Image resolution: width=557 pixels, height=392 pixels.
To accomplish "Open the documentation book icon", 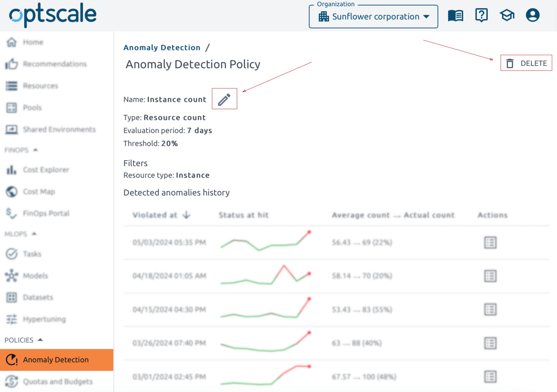I will [x=455, y=15].
